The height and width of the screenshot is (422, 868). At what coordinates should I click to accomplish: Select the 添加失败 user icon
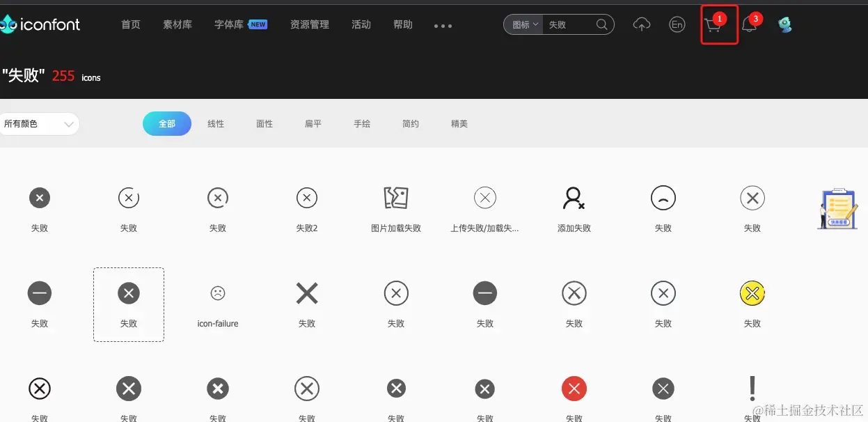(574, 198)
